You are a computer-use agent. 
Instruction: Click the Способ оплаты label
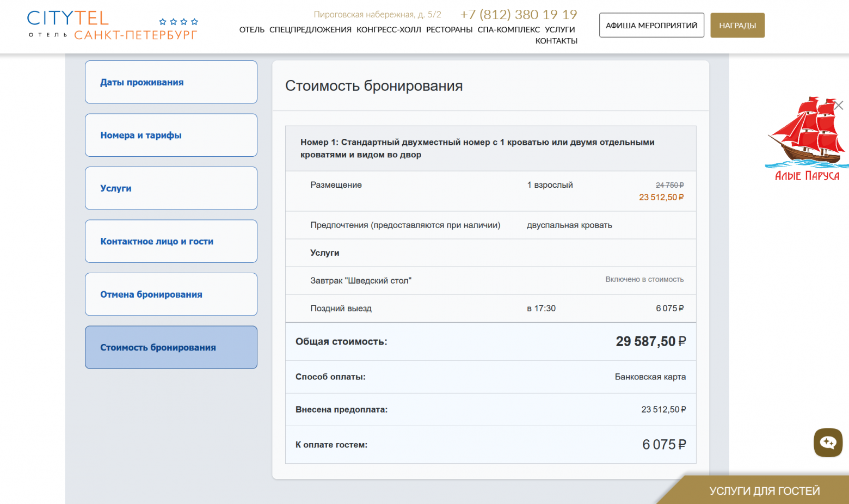(330, 377)
